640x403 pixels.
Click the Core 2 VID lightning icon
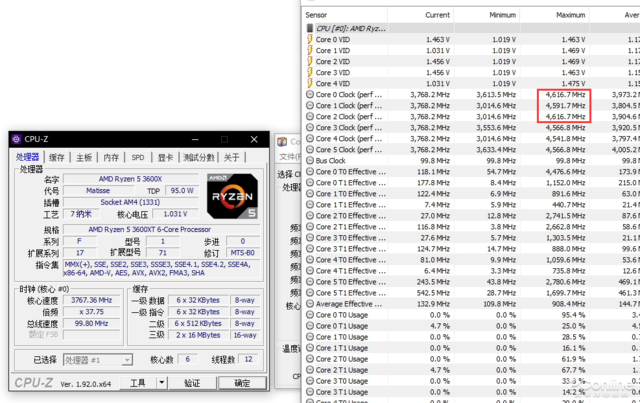coord(310,61)
